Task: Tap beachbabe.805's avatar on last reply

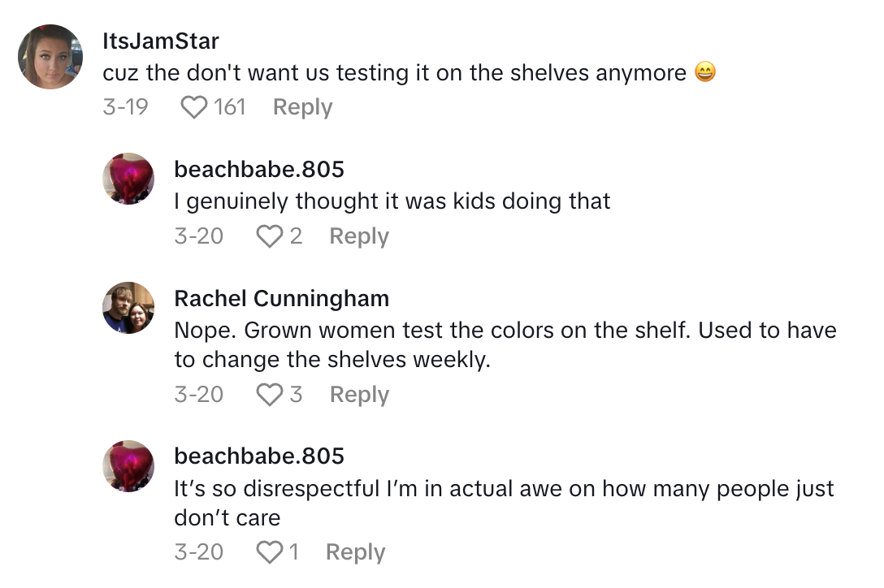Action: pos(128,466)
